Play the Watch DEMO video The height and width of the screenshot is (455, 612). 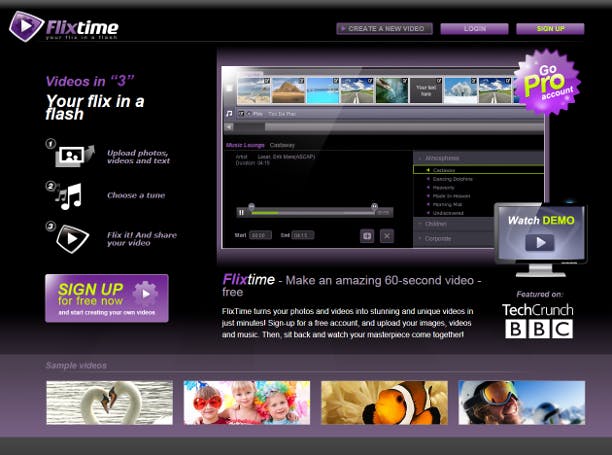pyautogui.click(x=540, y=243)
